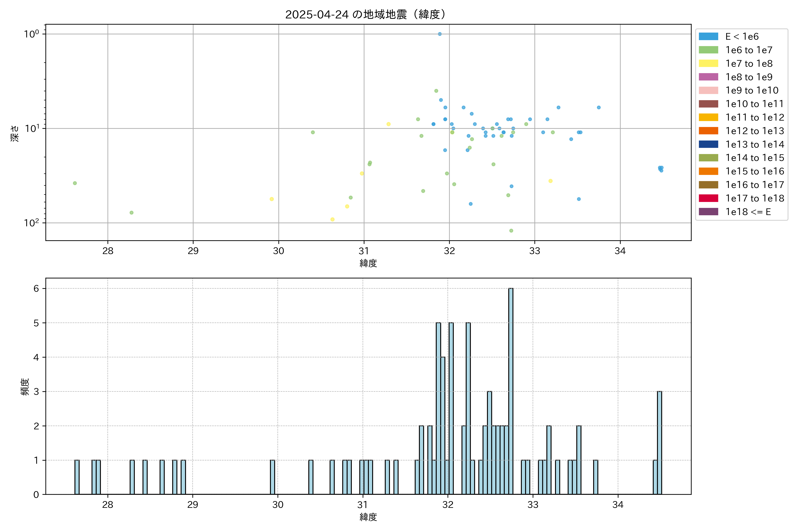Click the 1e15 to 1e16 legend label
This screenshot has height=532, width=798.
755,171
